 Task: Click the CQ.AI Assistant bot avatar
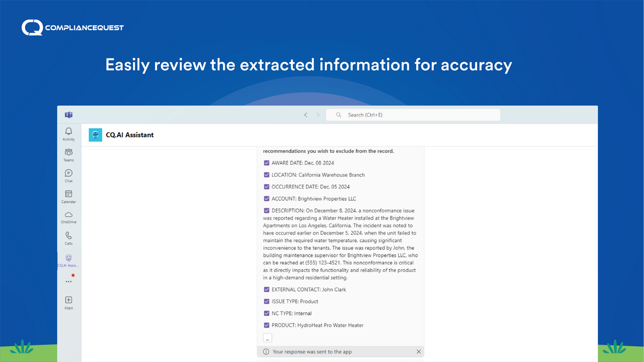tap(96, 135)
